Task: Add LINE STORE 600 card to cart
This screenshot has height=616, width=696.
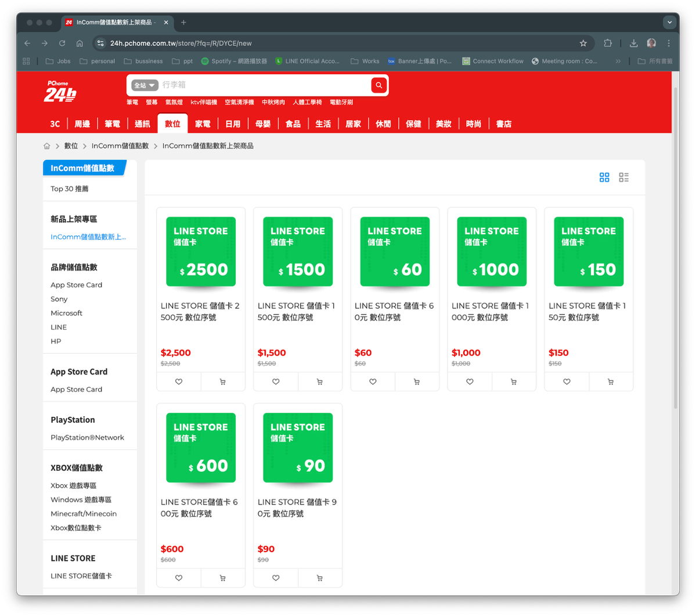Action: tap(223, 578)
